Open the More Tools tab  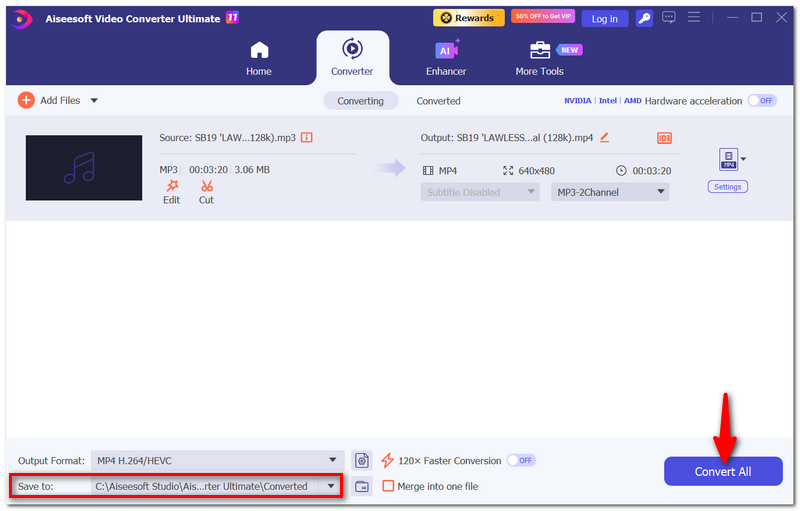click(539, 59)
